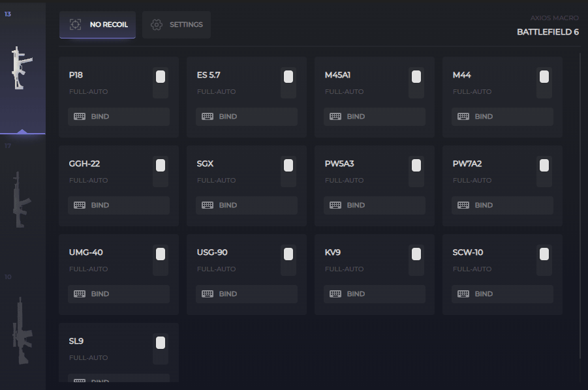Image resolution: width=588 pixels, height=390 pixels.
Task: Toggle the UMG-40 weapon switch
Action: click(x=161, y=260)
